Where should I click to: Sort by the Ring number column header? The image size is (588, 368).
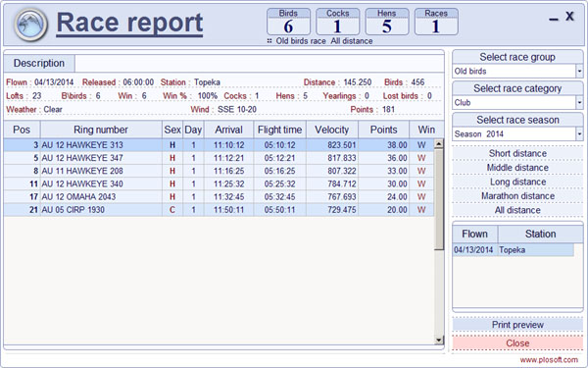pos(101,130)
